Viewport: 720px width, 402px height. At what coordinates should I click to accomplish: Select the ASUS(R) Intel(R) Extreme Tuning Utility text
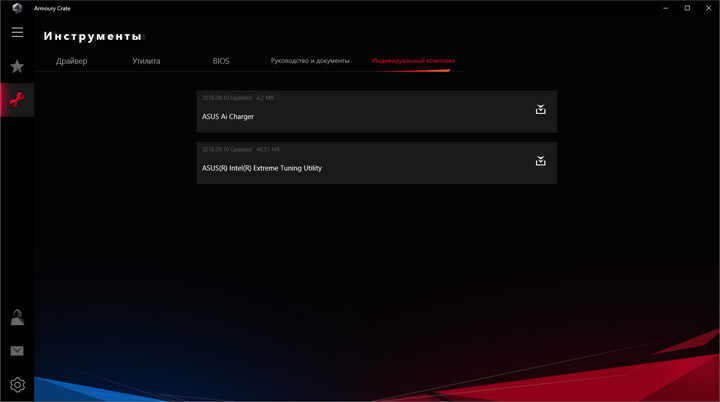tap(262, 168)
